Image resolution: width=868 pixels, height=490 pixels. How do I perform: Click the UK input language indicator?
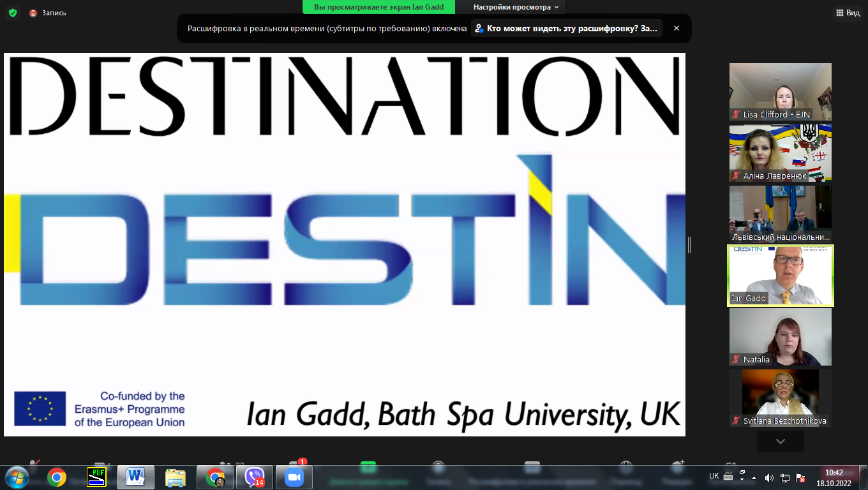point(714,476)
